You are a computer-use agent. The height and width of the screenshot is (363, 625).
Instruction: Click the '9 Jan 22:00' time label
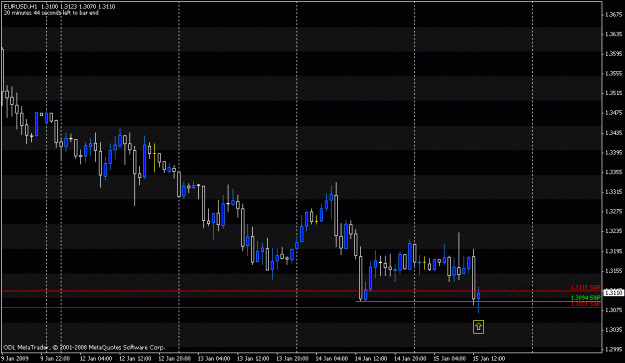55,359
